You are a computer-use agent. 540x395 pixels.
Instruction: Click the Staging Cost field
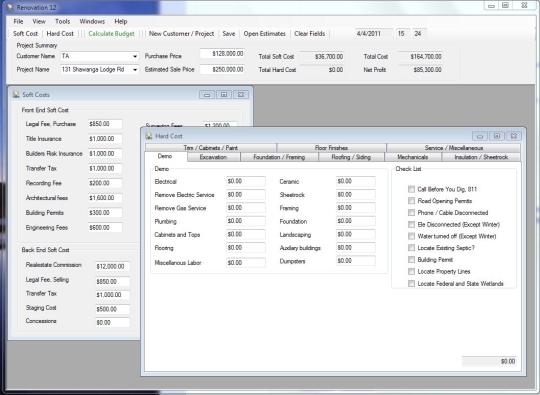click(x=113, y=309)
